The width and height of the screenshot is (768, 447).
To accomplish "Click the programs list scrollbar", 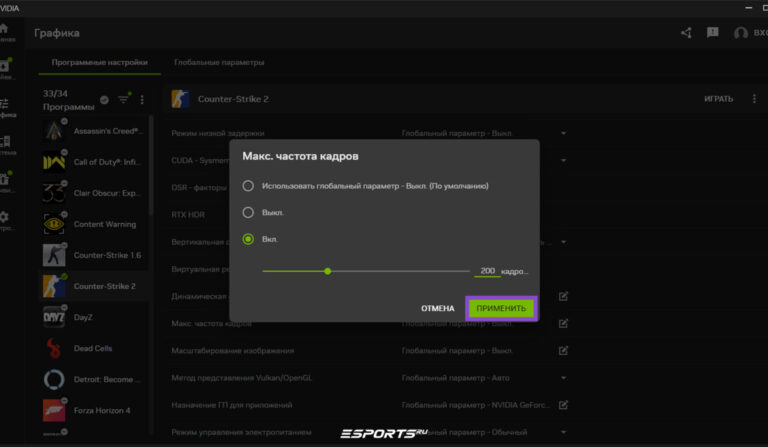I will tap(151, 165).
